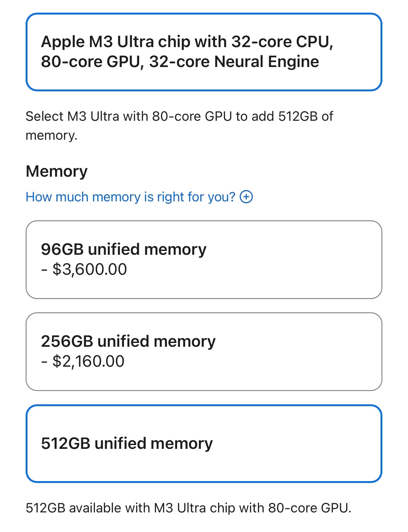The width and height of the screenshot is (408, 532).
Task: Select the Apple M3 Ultra 32-core CPU chip
Action: click(204, 52)
